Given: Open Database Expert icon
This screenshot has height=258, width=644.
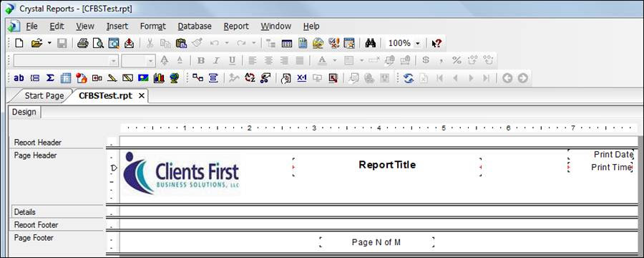Looking at the screenshot, I should point(198,78).
